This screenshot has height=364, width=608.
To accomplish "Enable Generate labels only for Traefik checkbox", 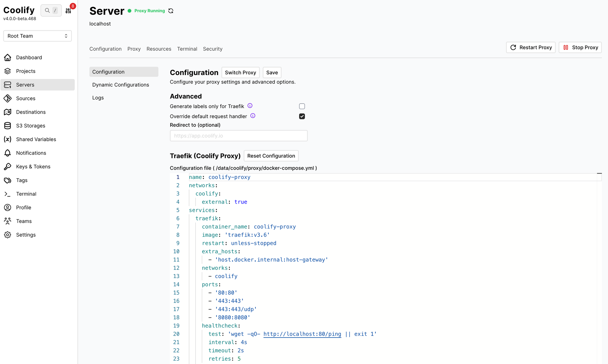I will [302, 106].
